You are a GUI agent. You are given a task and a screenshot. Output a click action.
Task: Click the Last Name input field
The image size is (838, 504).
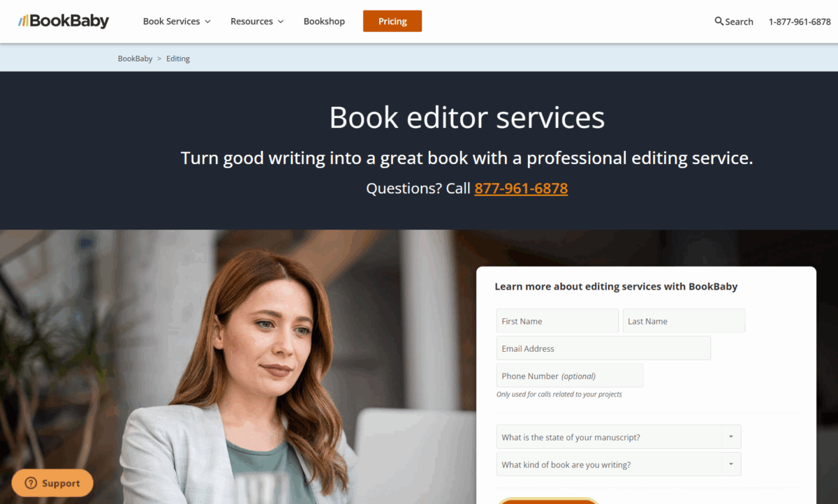684,320
